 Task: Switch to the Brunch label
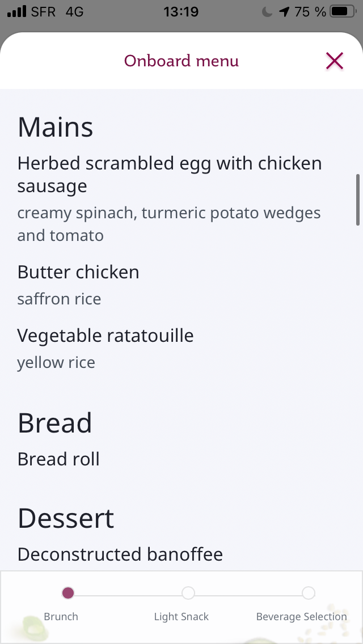(x=61, y=616)
